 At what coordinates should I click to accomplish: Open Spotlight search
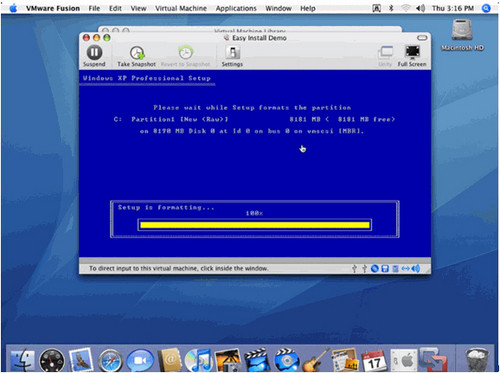click(x=486, y=8)
